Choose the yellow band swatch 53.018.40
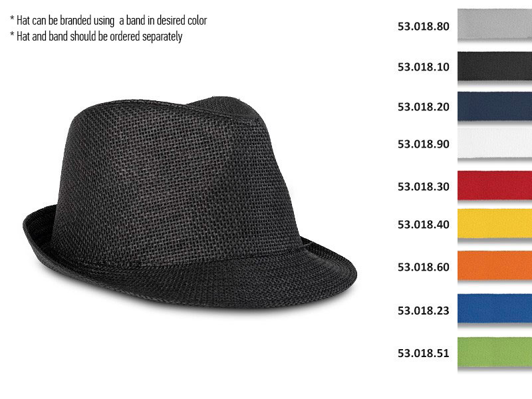The width and height of the screenshot is (532, 399). [x=495, y=223]
